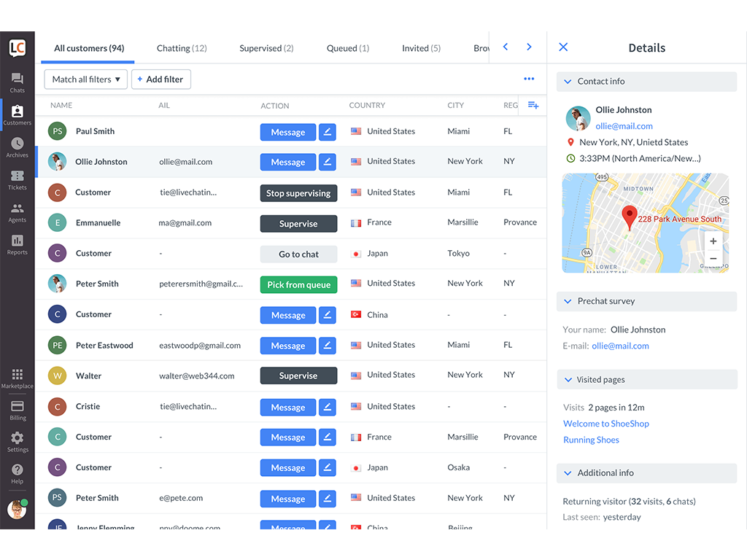Image resolution: width=747 pixels, height=560 pixels.
Task: Open the Agents section icon
Action: (17, 211)
